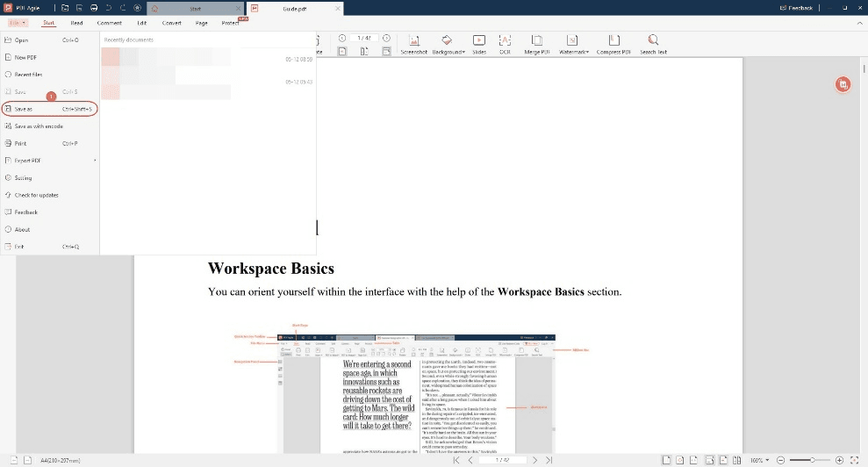The image size is (868, 467).
Task: Toggle two-page view icon in status bar
Action: coord(737,460)
